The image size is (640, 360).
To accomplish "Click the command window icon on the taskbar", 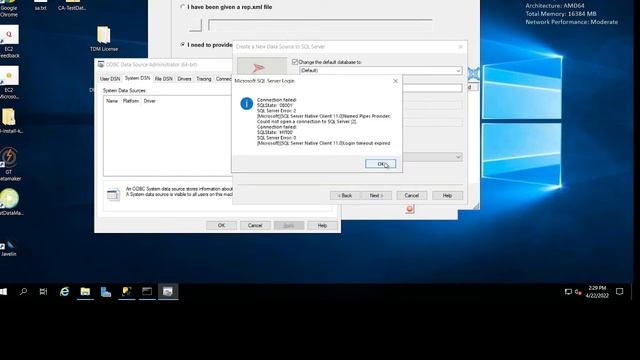I will (x=147, y=291).
